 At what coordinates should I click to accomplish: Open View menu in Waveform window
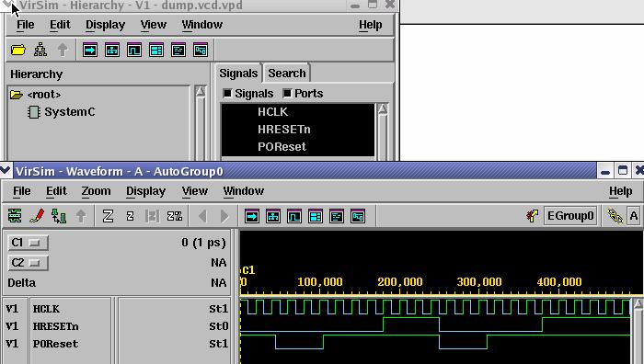click(x=195, y=191)
